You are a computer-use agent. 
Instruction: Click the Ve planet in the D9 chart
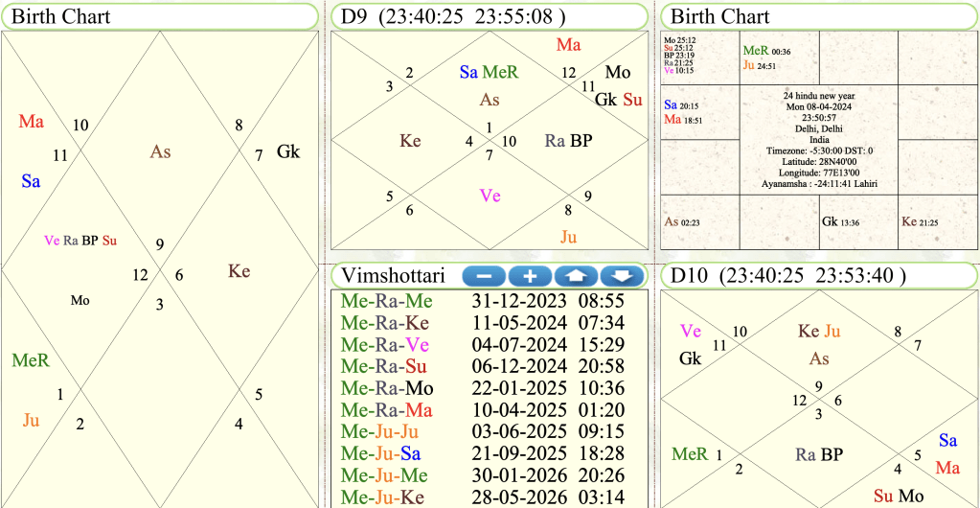490,196
